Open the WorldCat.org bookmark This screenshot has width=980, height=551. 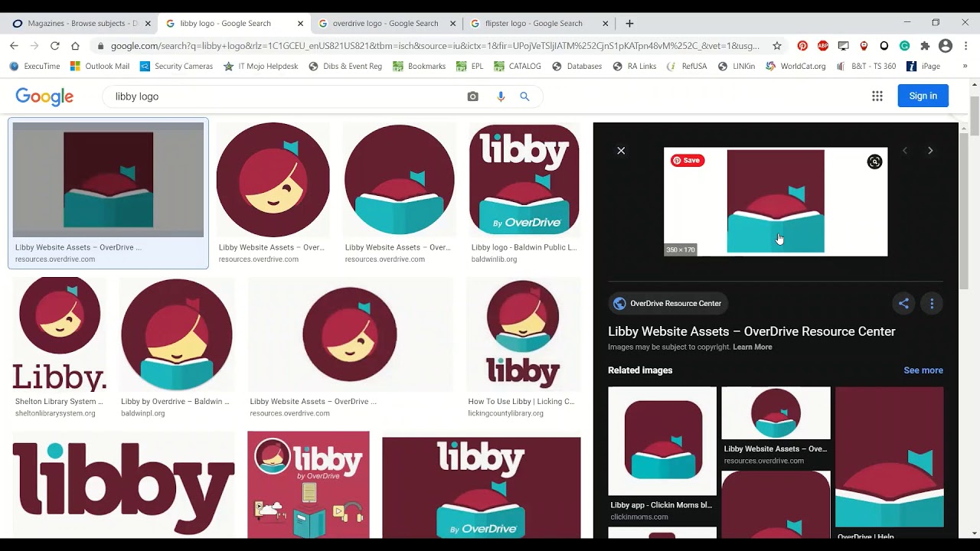pos(795,66)
